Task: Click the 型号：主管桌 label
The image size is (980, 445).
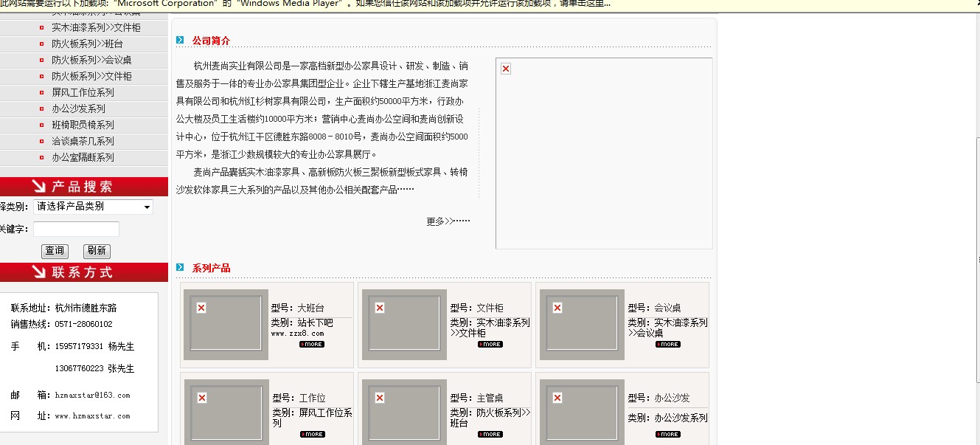Action: [x=476, y=399]
